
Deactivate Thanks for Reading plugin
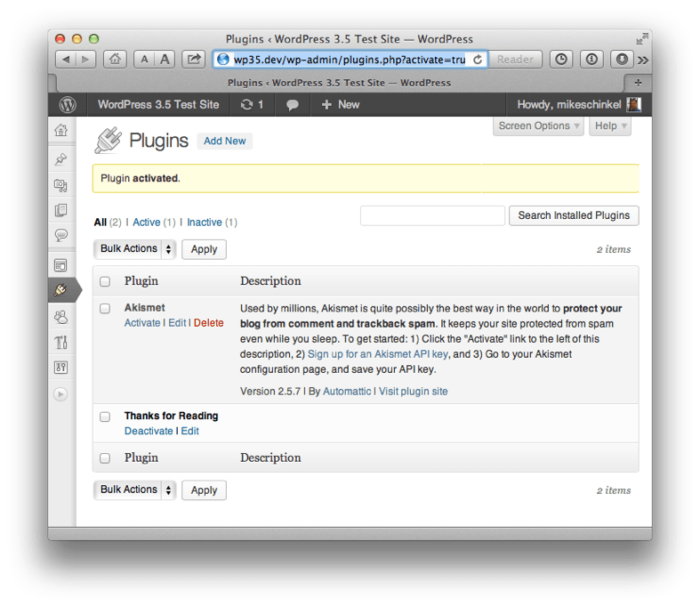coord(149,431)
